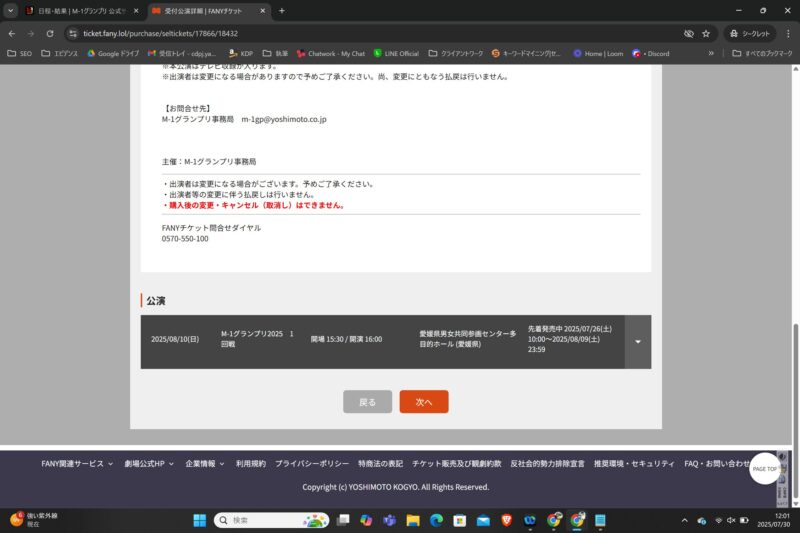800x533 pixels.
Task: Close the M-1グランプリ tab
Action: [136, 11]
